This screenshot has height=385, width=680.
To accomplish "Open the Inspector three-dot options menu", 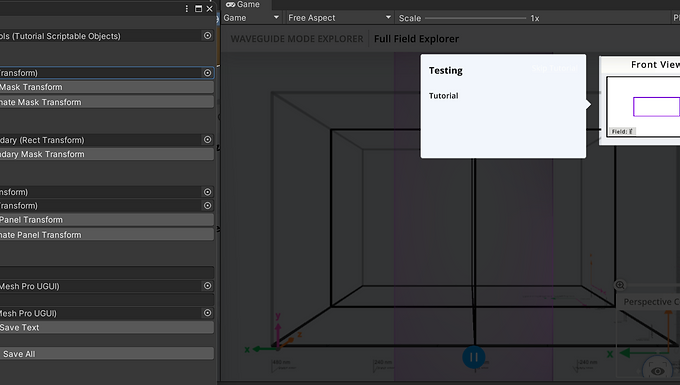I will pos(186,9).
